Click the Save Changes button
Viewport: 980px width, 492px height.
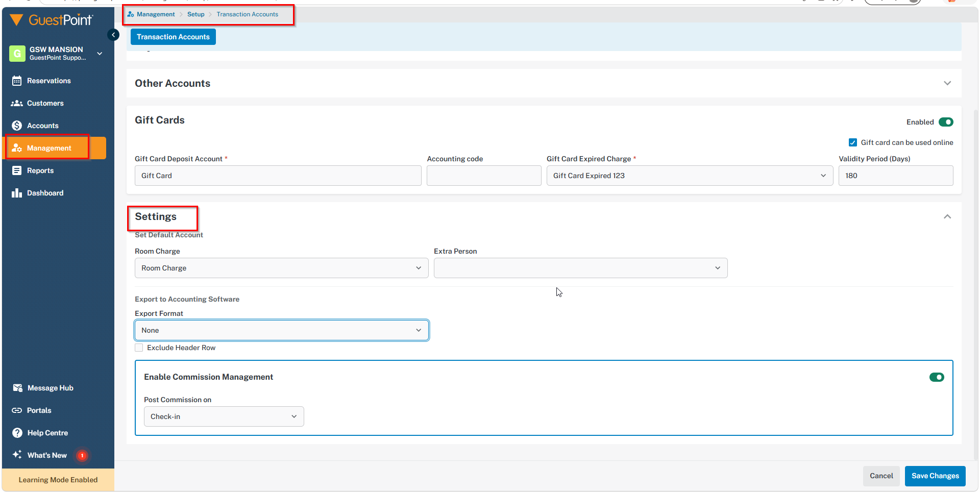pos(935,476)
